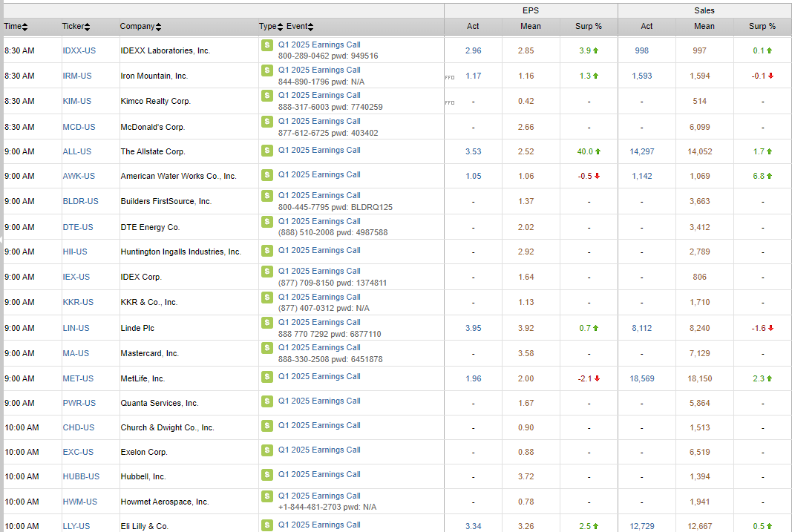Open the MET-US ticker link

tap(78, 378)
